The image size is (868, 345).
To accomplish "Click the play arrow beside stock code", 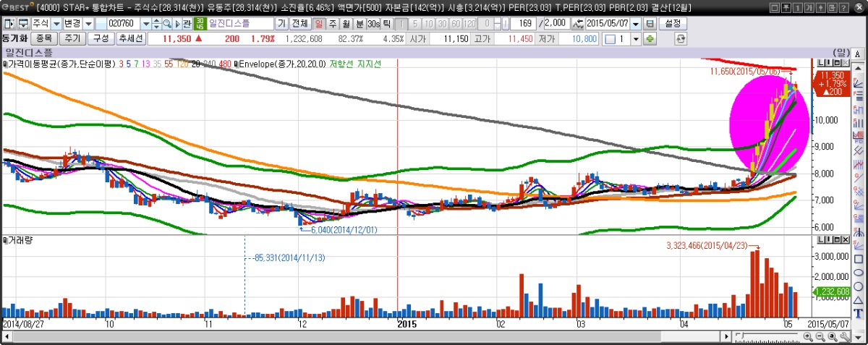I will click(177, 24).
